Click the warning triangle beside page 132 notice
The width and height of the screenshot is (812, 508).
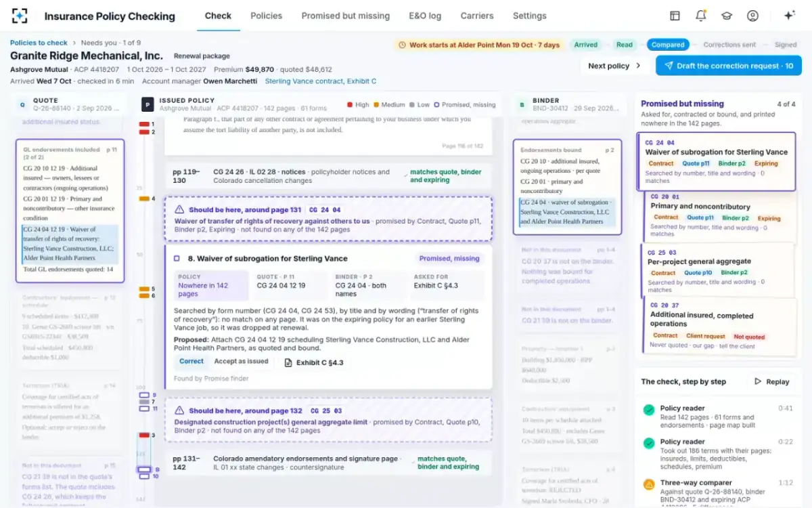tap(179, 410)
